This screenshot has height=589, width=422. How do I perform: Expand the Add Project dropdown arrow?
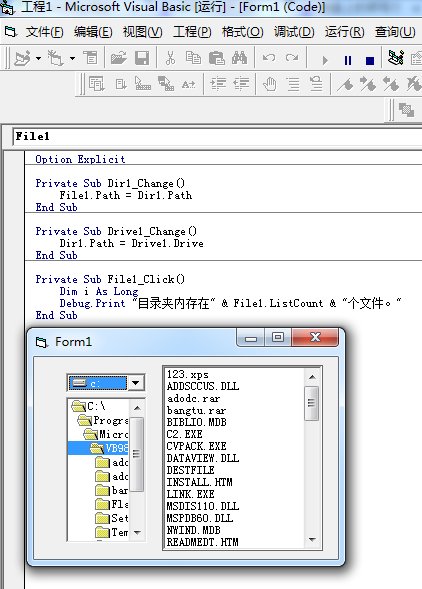coord(38,59)
